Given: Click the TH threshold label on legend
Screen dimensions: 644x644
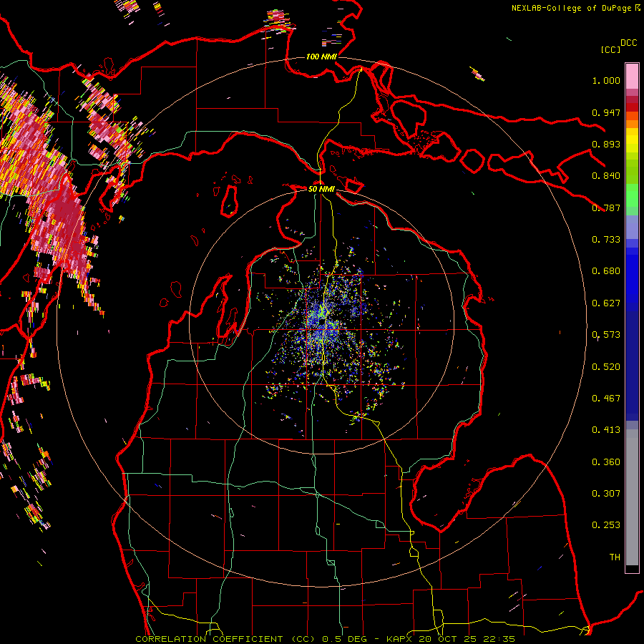Looking at the screenshot, I should tap(615, 557).
